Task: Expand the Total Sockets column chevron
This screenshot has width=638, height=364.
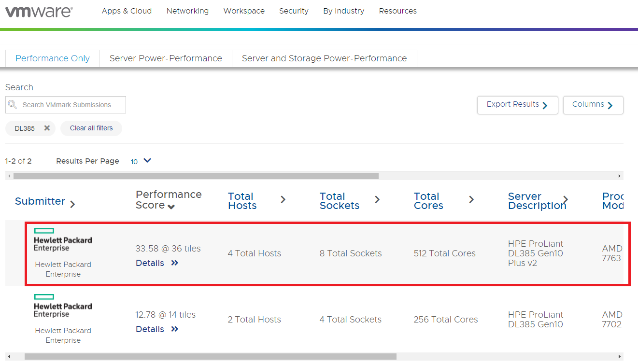Action: [x=377, y=199]
